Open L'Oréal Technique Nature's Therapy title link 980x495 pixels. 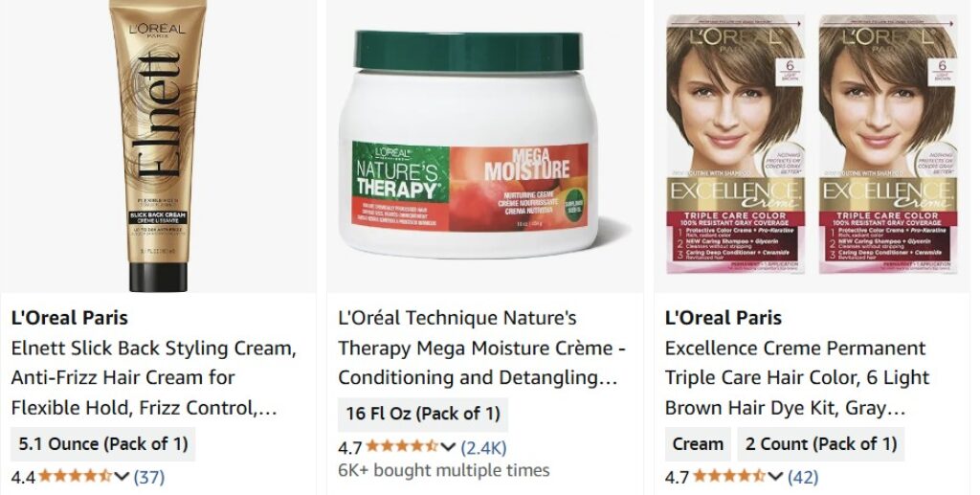[482, 349]
